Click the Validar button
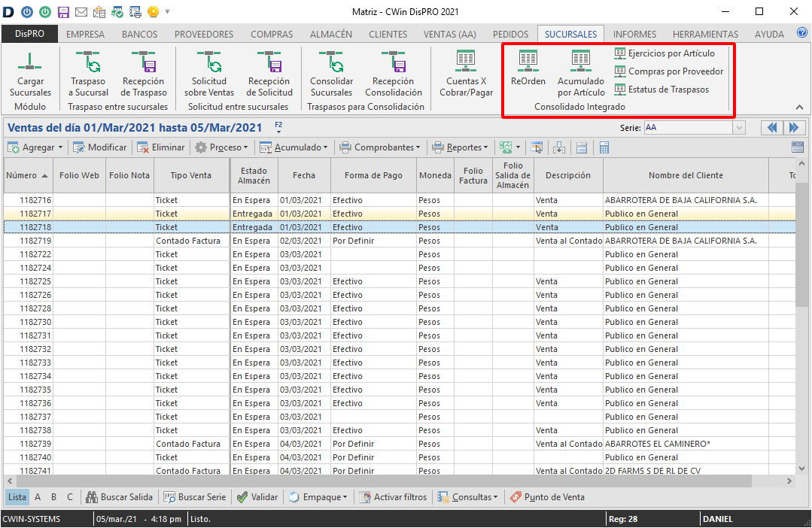 click(257, 497)
